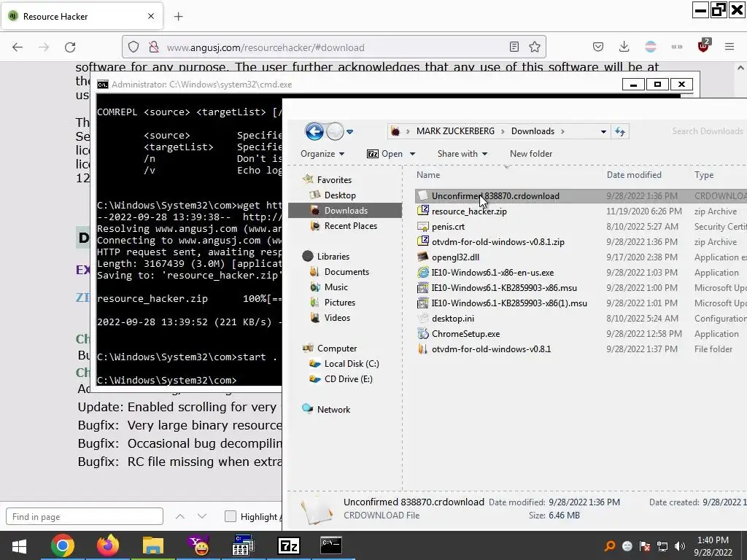Open uBlock Origin extension icon

coord(704,46)
